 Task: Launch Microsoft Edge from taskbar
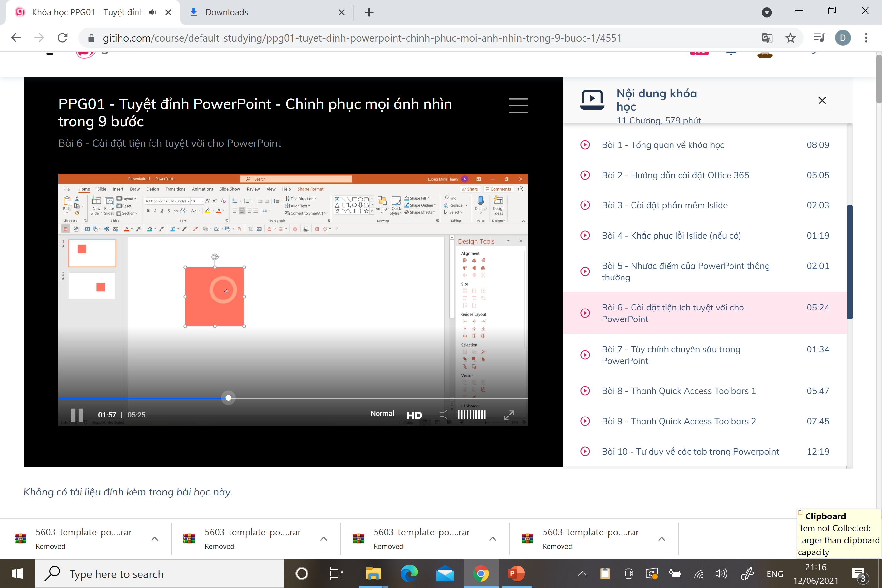point(409,574)
